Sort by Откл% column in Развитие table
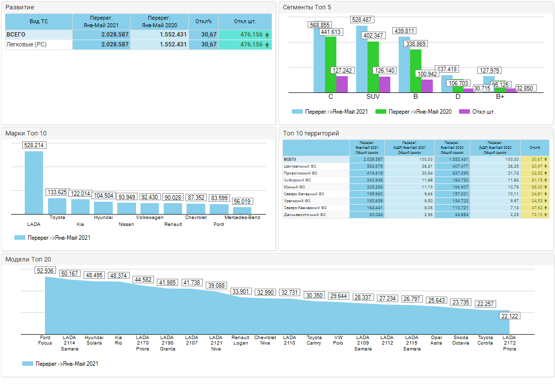This screenshot has width=555, height=392. click(x=203, y=21)
